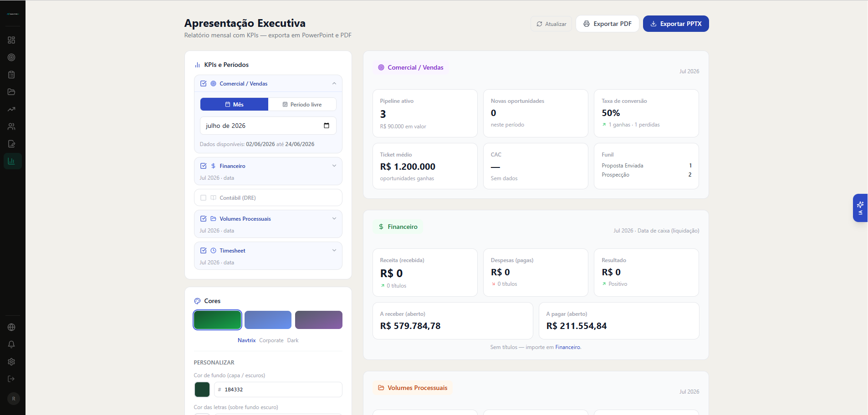Open background color picker swatch 1B4332

pos(202,390)
